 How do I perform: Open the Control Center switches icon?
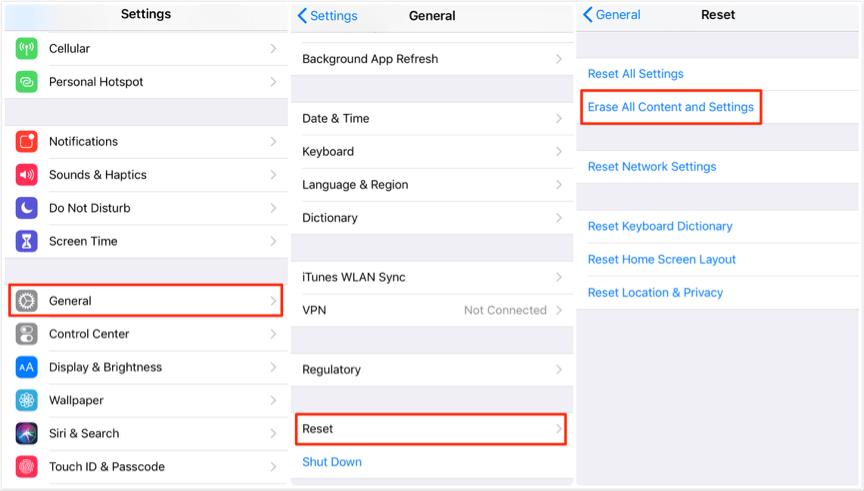click(26, 334)
